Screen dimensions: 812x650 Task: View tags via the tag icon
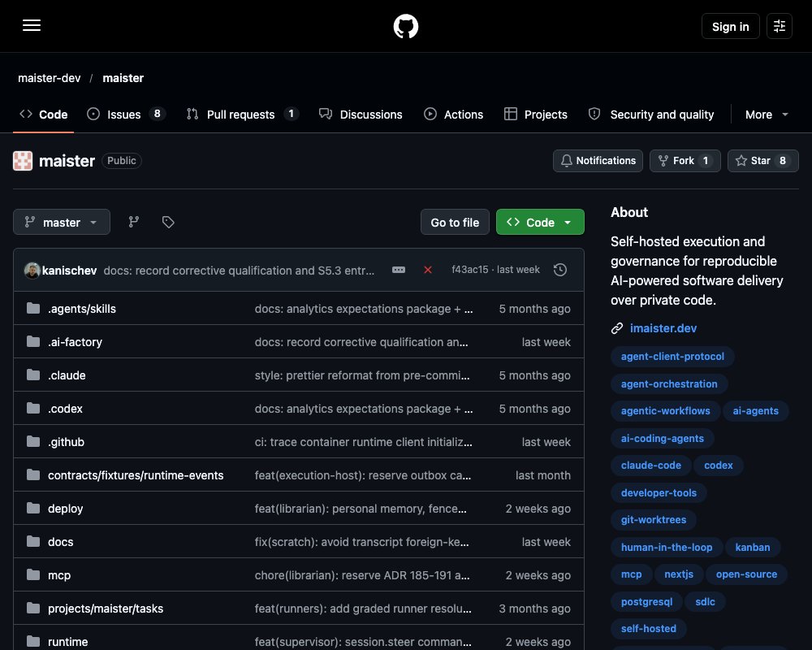(x=168, y=222)
